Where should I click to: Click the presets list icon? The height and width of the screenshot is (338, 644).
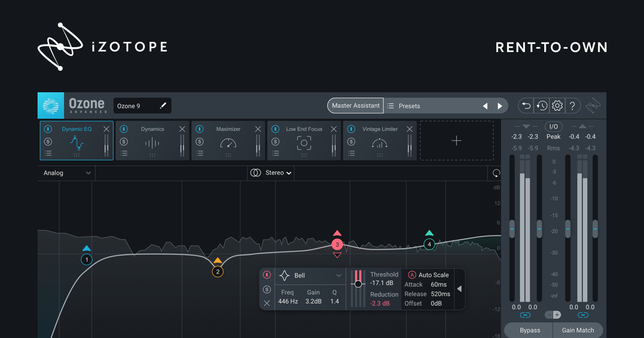click(x=391, y=106)
